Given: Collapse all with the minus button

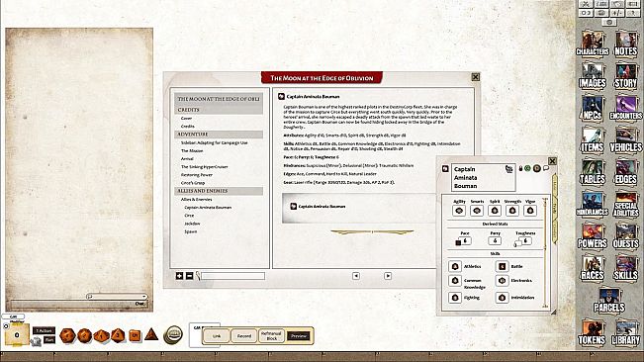Looking at the screenshot, I should 189,276.
